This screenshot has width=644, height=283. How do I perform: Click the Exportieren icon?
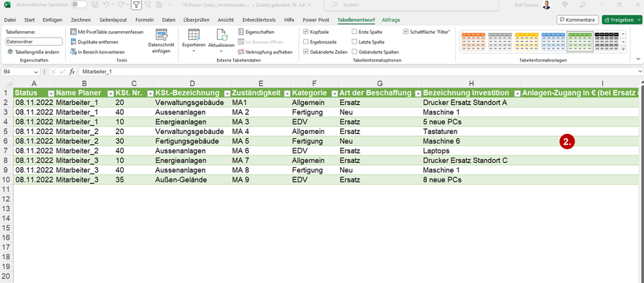[194, 35]
